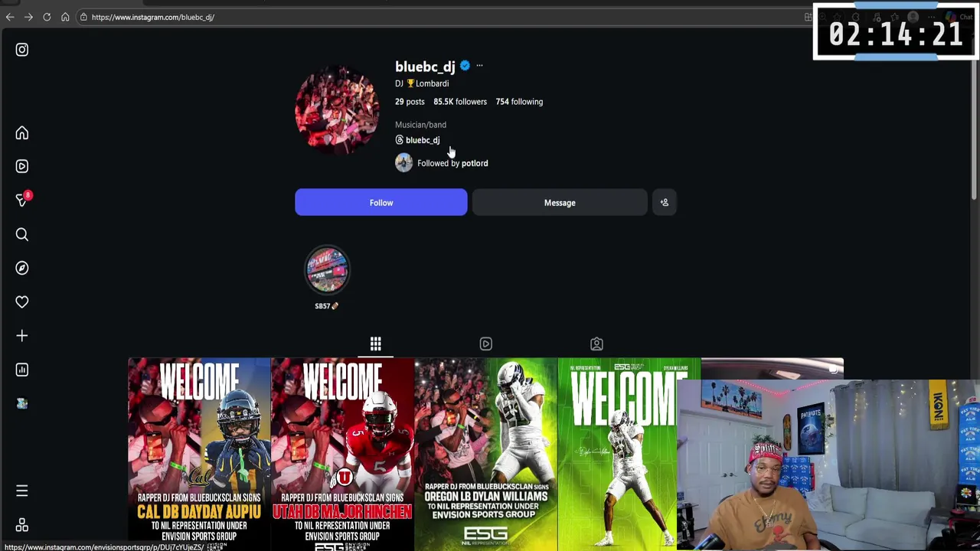
Task: Open Utah DB Major Hinchen post
Action: pos(342,454)
